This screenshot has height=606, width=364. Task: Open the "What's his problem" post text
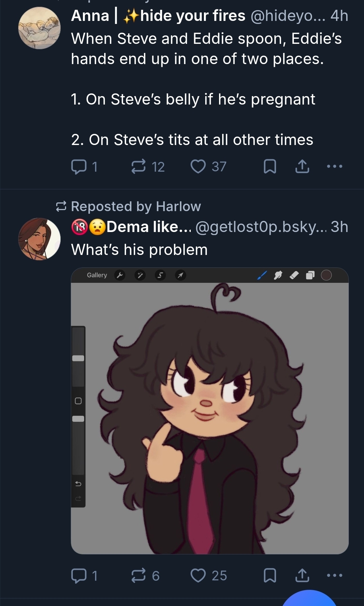139,250
